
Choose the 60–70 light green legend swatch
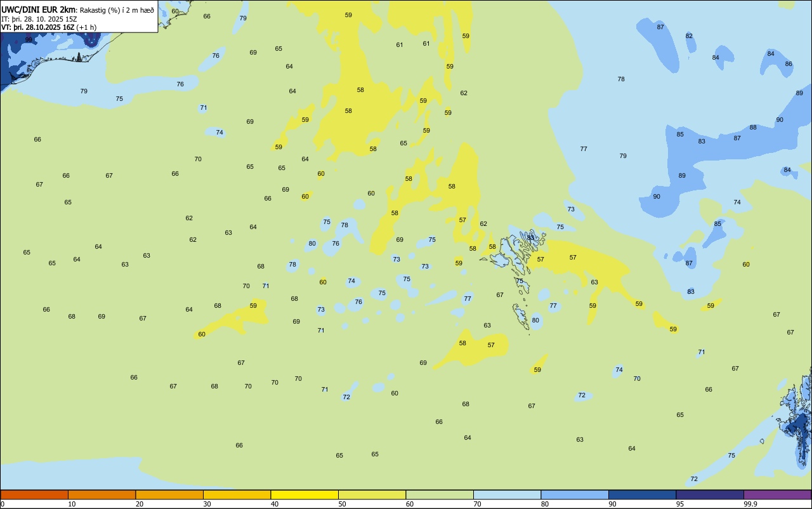(440, 494)
